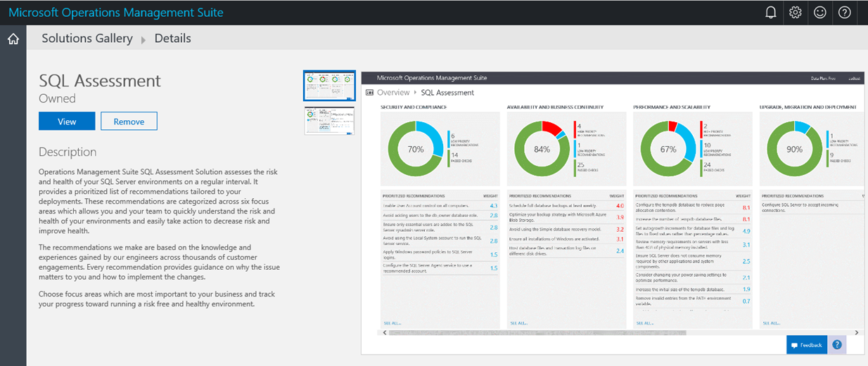Click the 70% Security and Compliance donut
Viewport: 868px width, 366px height.
(x=415, y=149)
